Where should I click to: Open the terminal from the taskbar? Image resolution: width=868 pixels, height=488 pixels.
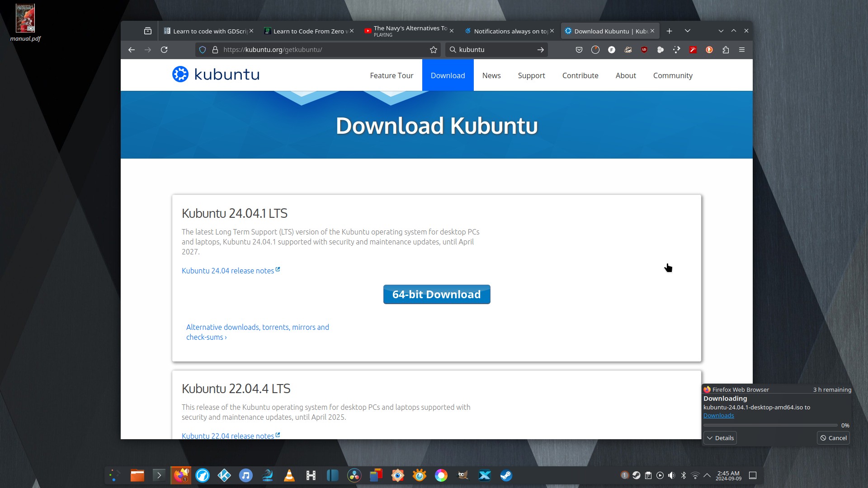[159, 475]
